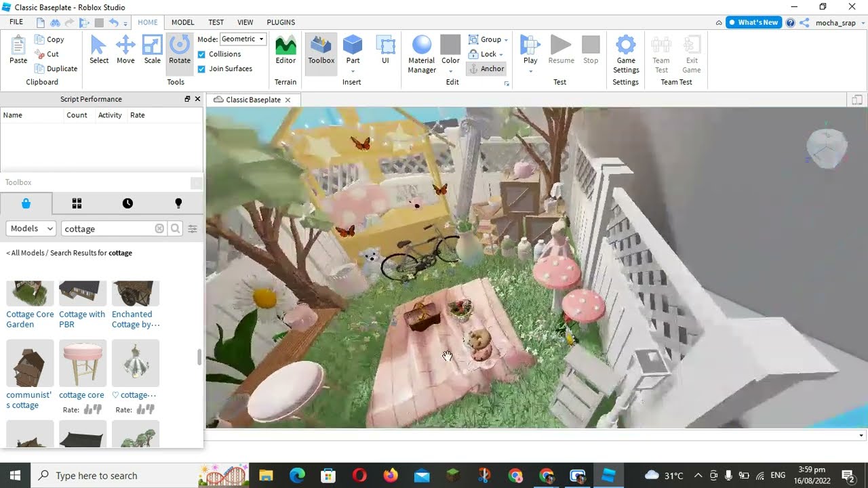Click the search magnifier in Toolbox
The width and height of the screenshot is (868, 488).
[x=176, y=228]
